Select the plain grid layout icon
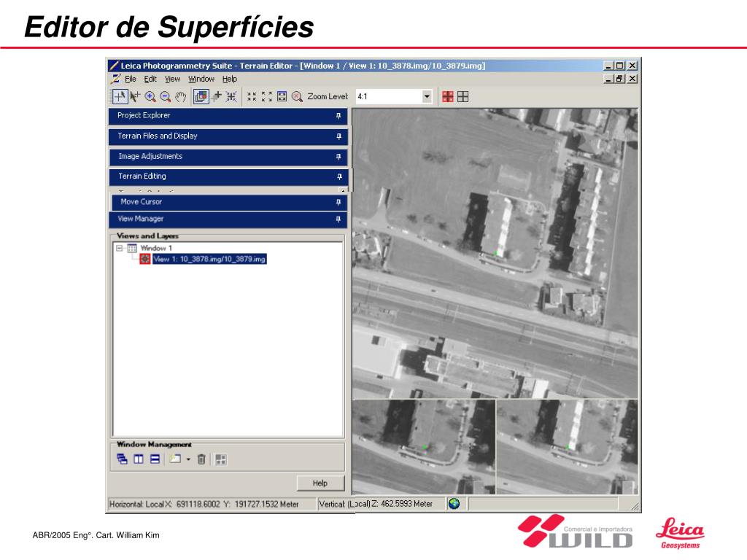 click(x=463, y=97)
